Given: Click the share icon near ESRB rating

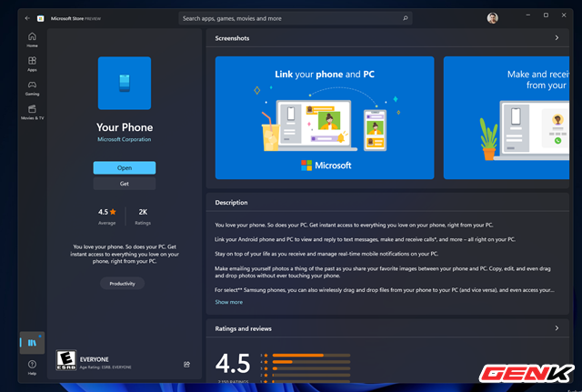Looking at the screenshot, I should (x=186, y=365).
